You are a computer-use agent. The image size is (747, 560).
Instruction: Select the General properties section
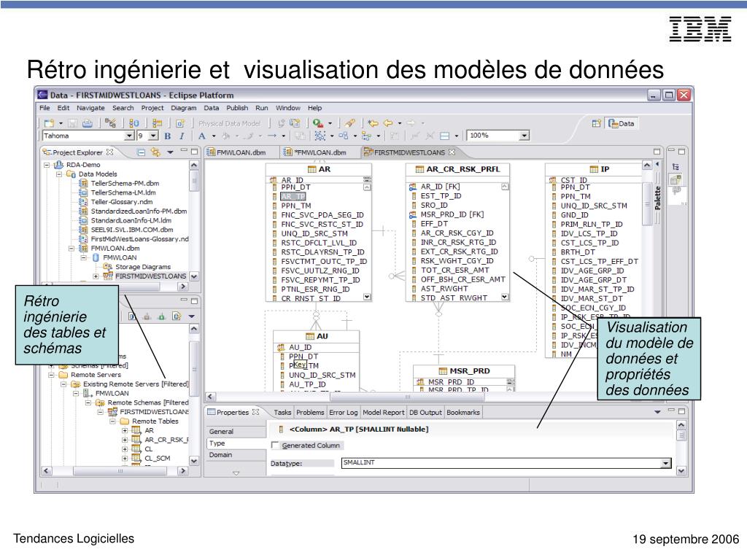(x=236, y=432)
